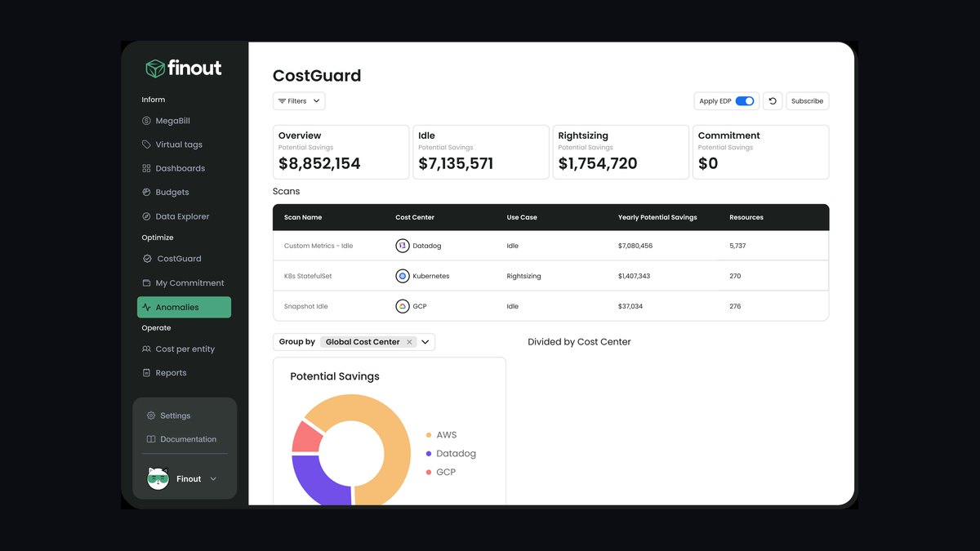Image resolution: width=980 pixels, height=551 pixels.
Task: Click the Use Case column header
Action: [522, 217]
